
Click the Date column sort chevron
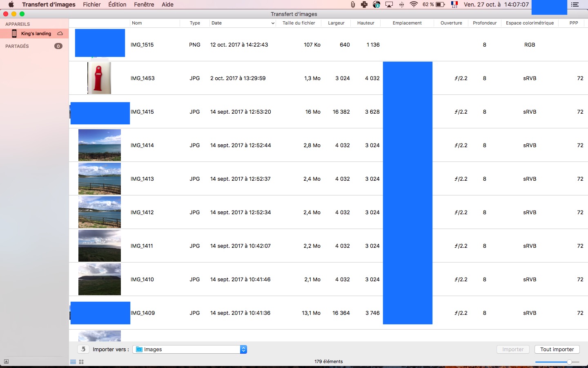coord(273,23)
